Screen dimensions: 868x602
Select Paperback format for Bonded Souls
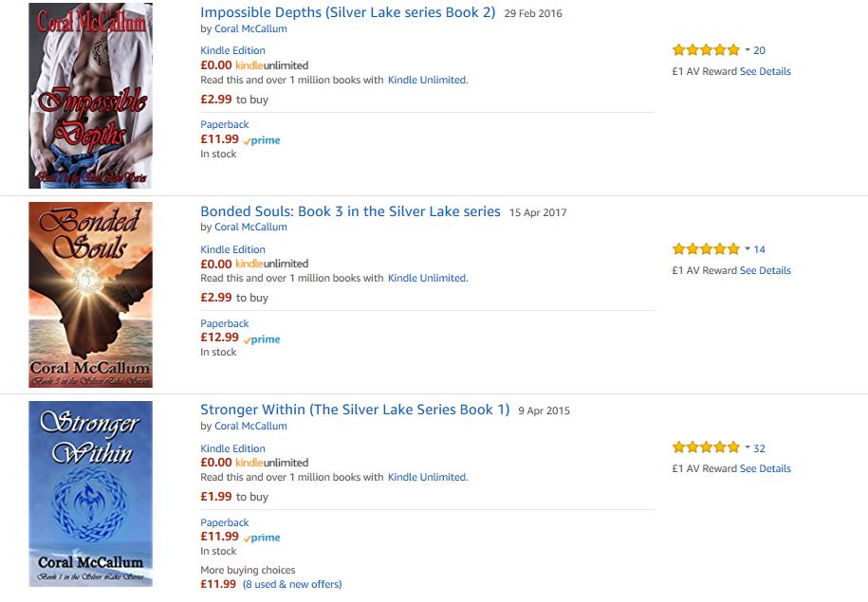[x=225, y=323]
